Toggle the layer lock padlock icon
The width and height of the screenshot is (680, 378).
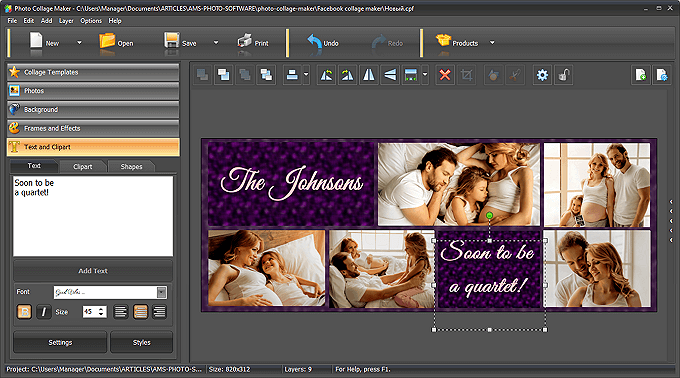pos(563,75)
